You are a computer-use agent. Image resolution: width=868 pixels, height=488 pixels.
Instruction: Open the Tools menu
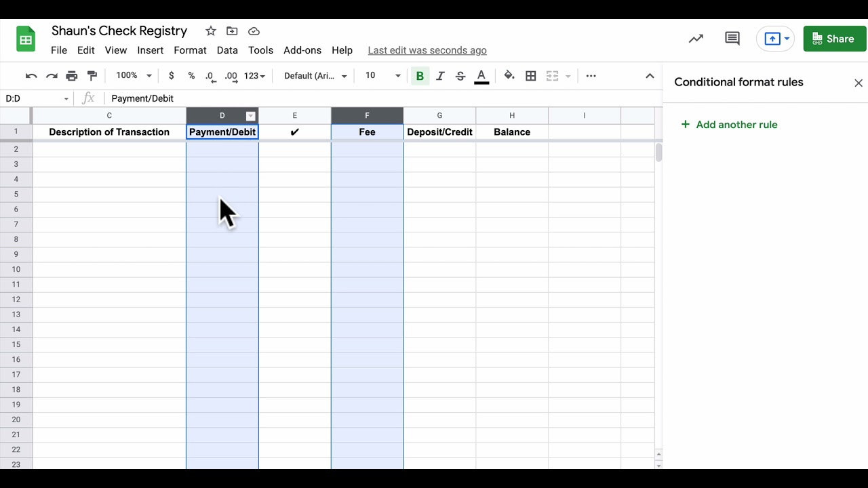(x=260, y=50)
